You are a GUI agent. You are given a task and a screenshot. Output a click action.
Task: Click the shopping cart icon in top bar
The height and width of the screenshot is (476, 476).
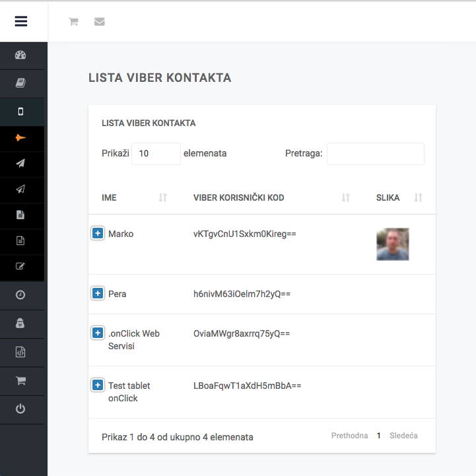point(73,22)
